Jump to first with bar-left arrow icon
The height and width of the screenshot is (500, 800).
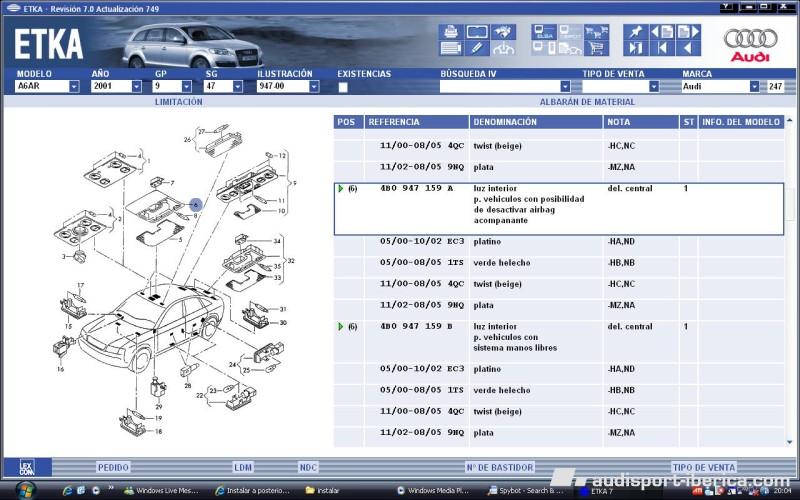(662, 48)
